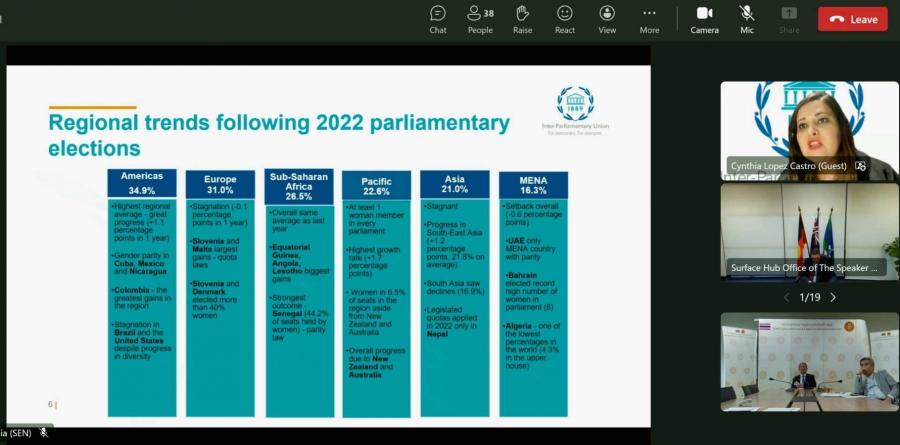Viewport: 900px width, 445px height.
Task: Go to previous page of participant videos
Action: click(x=786, y=297)
